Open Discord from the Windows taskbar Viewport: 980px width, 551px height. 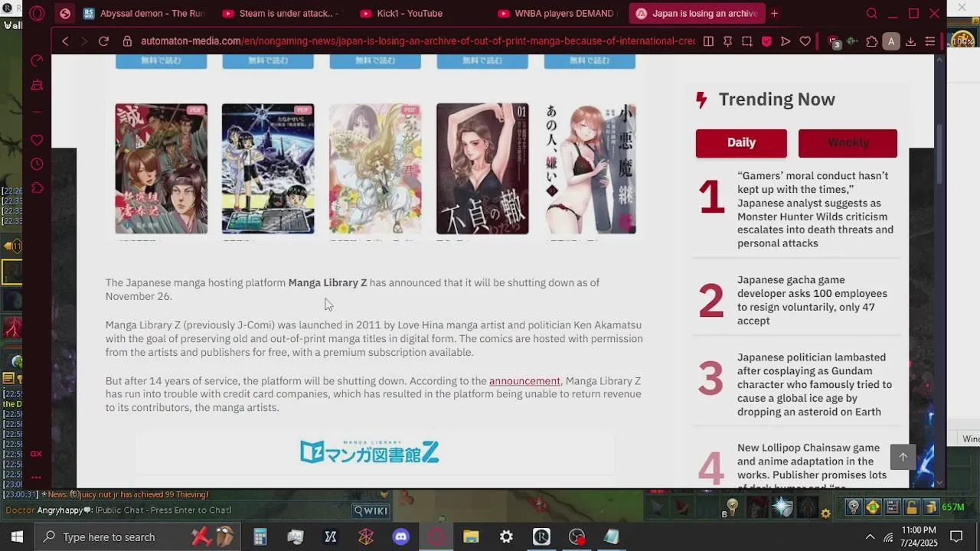click(x=400, y=537)
